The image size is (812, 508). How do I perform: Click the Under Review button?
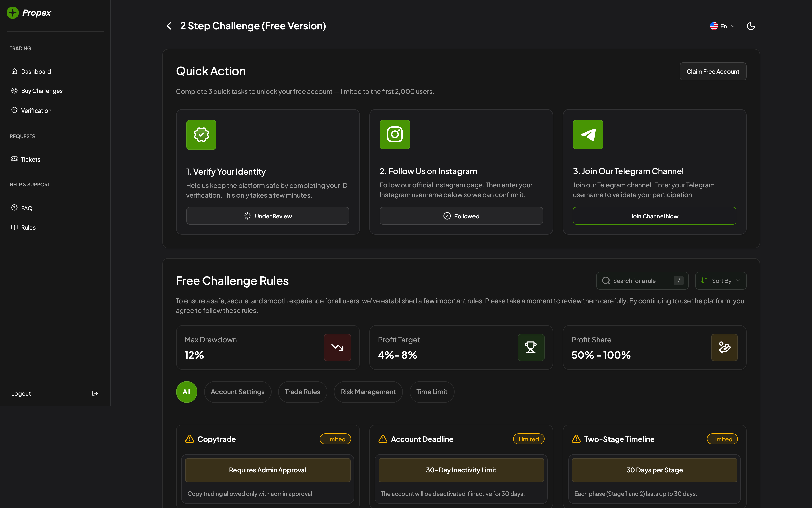[x=267, y=216]
